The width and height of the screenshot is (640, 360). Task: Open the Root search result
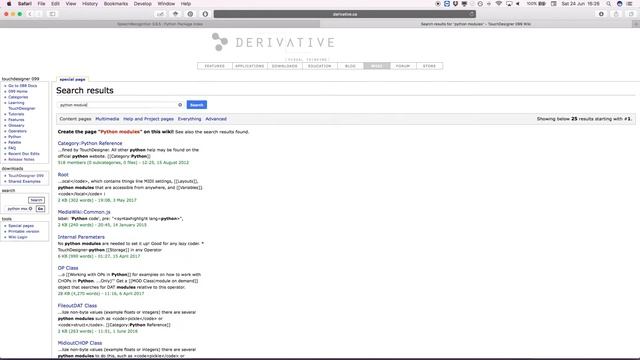pos(63,175)
